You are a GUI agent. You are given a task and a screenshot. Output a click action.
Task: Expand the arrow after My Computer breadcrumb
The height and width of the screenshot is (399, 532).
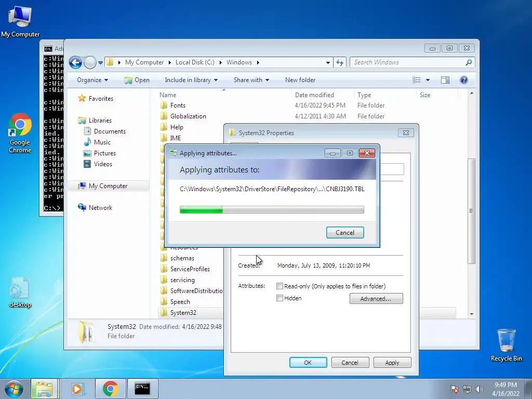(x=170, y=62)
